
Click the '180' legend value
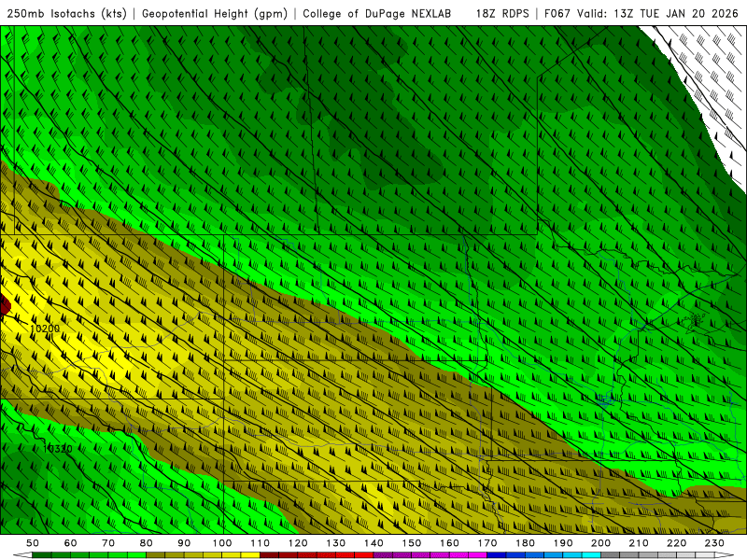tap(525, 543)
